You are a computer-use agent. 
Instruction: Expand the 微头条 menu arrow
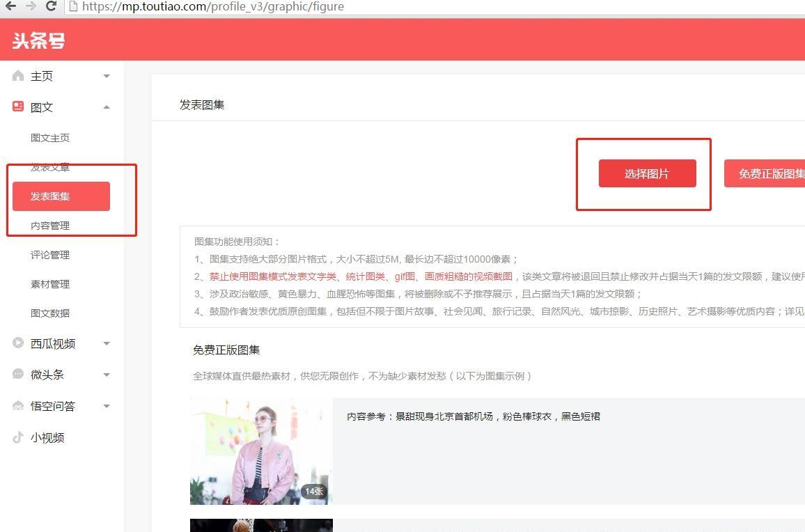tap(107, 375)
